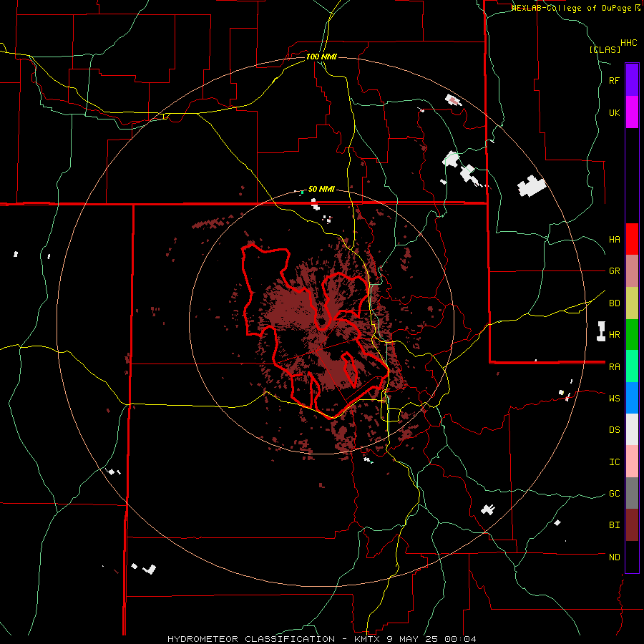Click the '00:04' timestamp text
Screen dimensions: 644x644
462,639
